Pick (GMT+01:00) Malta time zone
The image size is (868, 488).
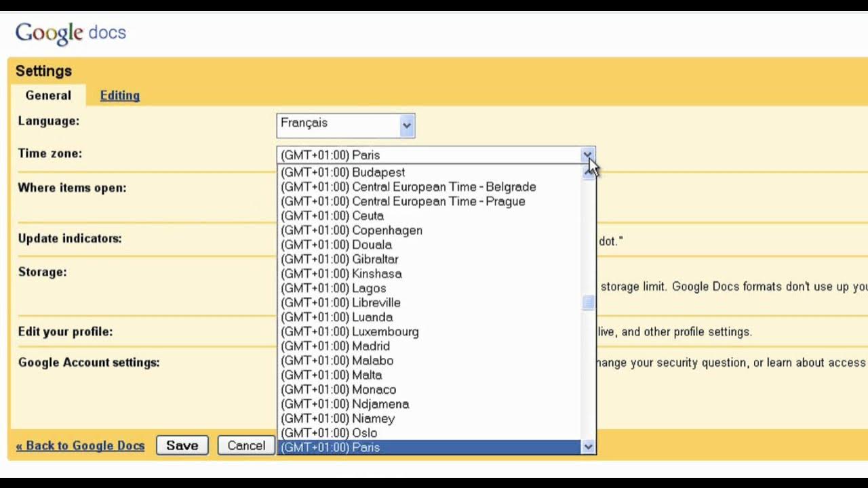click(x=429, y=375)
